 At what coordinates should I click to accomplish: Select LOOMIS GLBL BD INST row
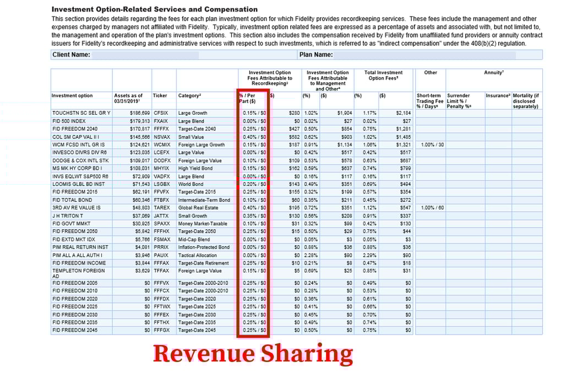point(78,184)
